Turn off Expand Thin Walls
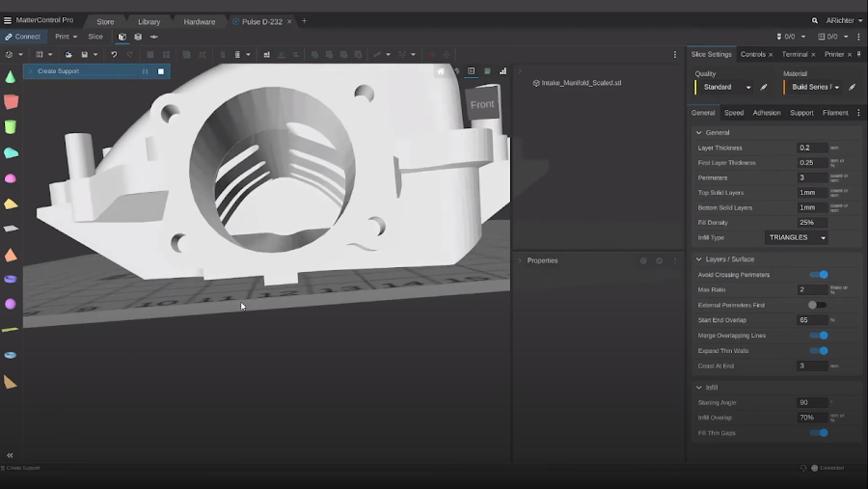The height and width of the screenshot is (489, 868). tap(818, 351)
